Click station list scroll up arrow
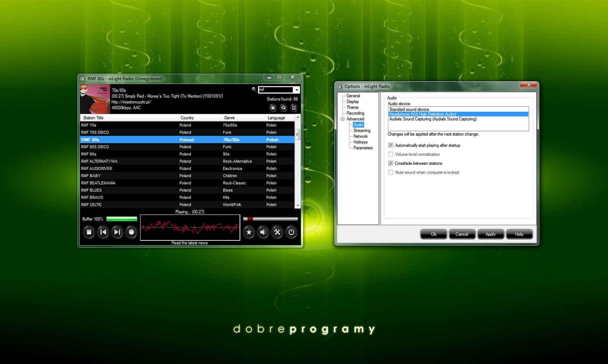608x364 pixels. pos(298,117)
